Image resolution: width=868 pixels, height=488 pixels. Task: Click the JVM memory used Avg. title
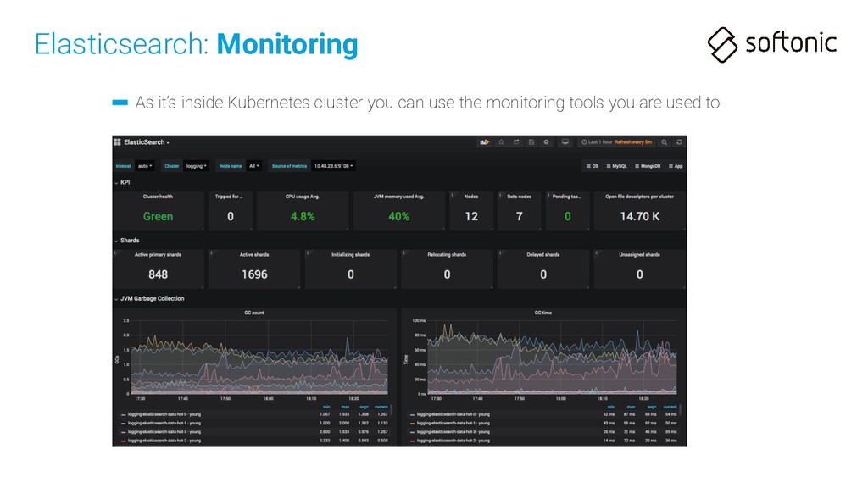tap(398, 197)
